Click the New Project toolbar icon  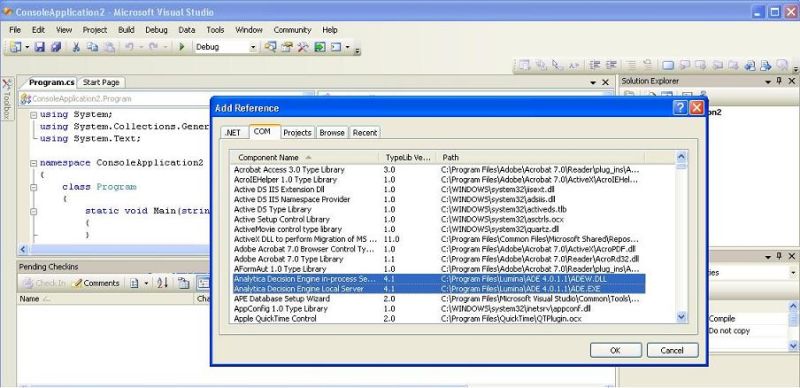[15, 47]
